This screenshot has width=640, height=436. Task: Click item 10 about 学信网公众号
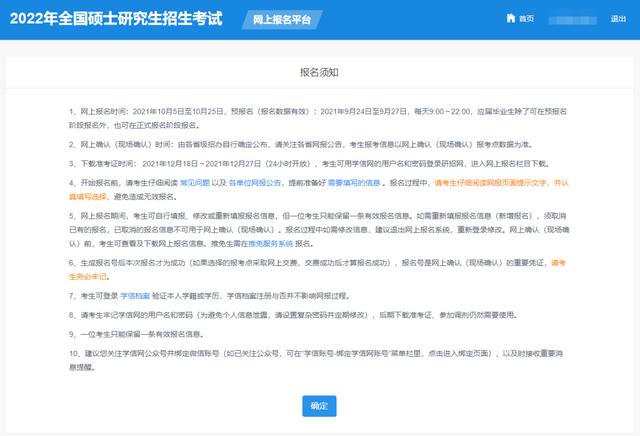click(x=316, y=360)
